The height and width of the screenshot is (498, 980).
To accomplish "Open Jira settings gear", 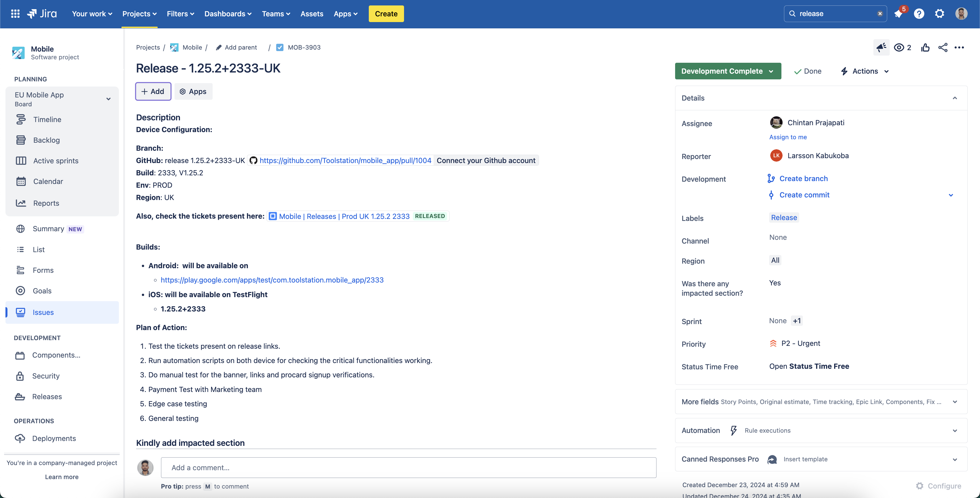I will click(940, 14).
